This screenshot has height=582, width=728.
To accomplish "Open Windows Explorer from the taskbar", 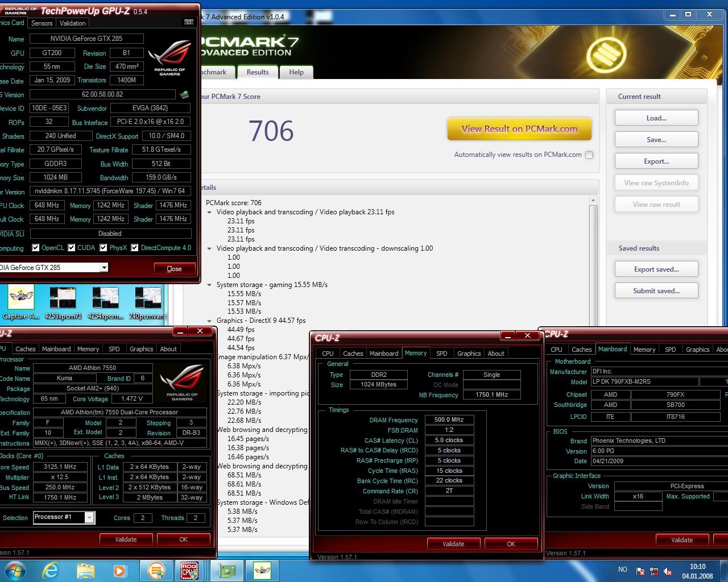I will 86,570.
